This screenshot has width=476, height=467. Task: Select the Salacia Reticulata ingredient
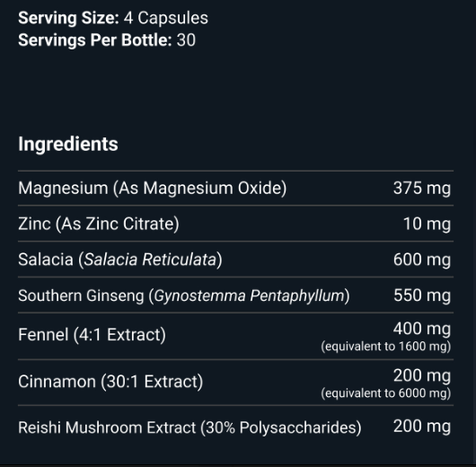120,260
